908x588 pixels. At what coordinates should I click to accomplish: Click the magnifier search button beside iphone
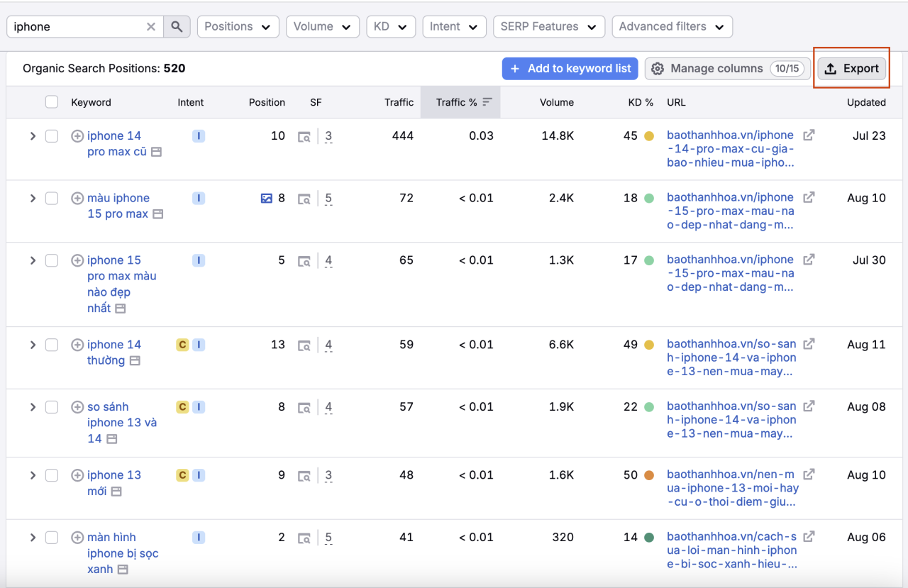tap(177, 27)
